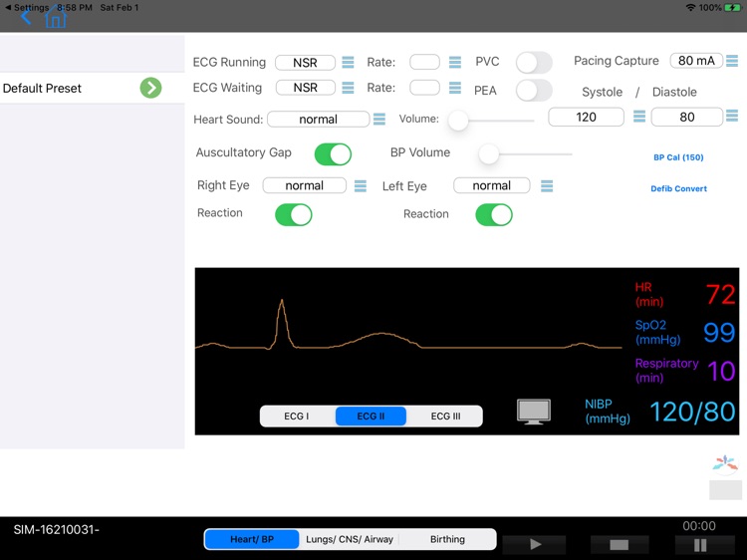Select the Heart/ BP tab
747x560 pixels.
coord(252,539)
